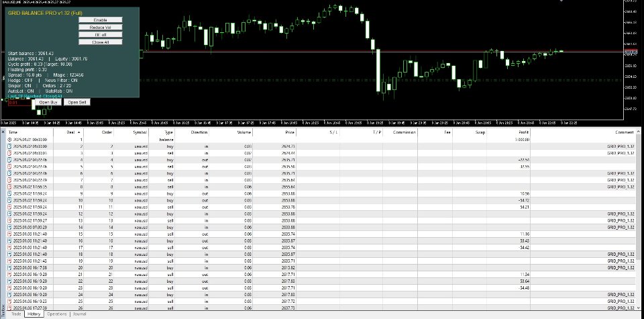Select the 3 000.00 balance profit cell
This screenshot has width=644, height=319.
coord(508,140)
